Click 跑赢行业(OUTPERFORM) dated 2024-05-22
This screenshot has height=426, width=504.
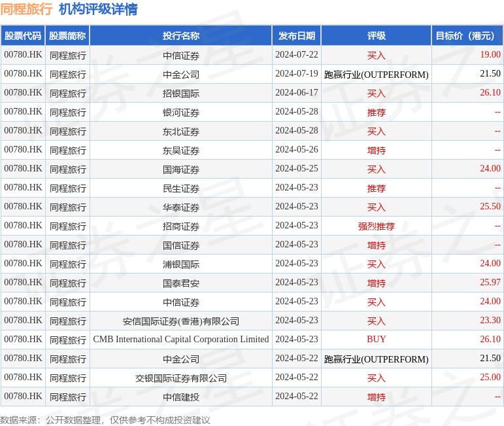pyautogui.click(x=377, y=359)
